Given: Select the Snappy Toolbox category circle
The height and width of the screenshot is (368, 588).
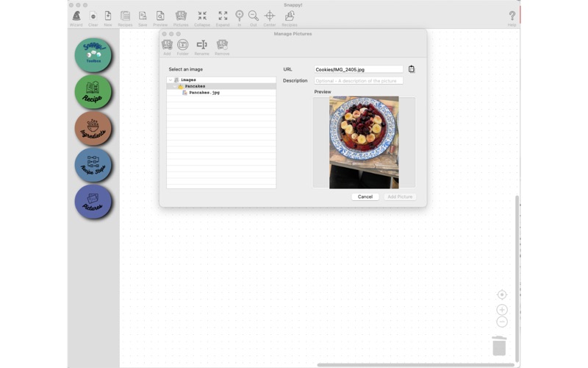Looking at the screenshot, I should click(x=93, y=55).
